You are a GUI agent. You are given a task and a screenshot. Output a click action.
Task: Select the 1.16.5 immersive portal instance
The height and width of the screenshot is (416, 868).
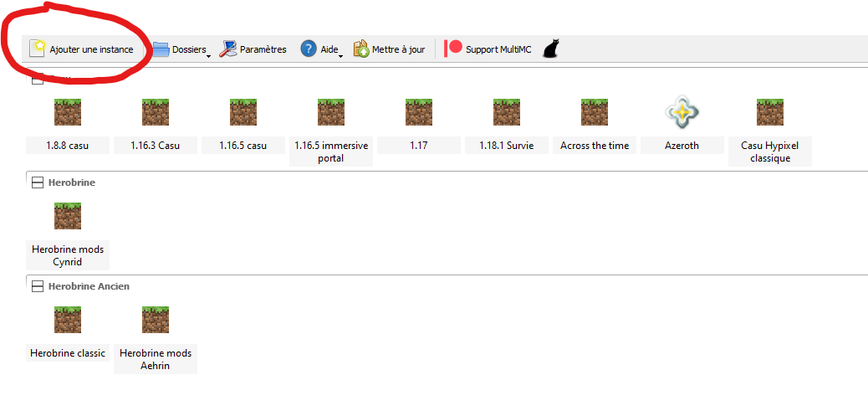click(x=331, y=132)
